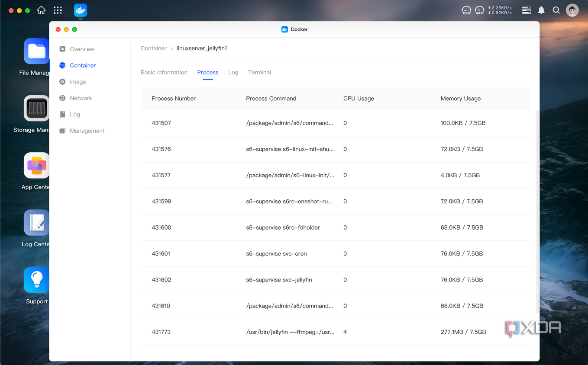
Task: Select process number 431602
Action: point(162,280)
